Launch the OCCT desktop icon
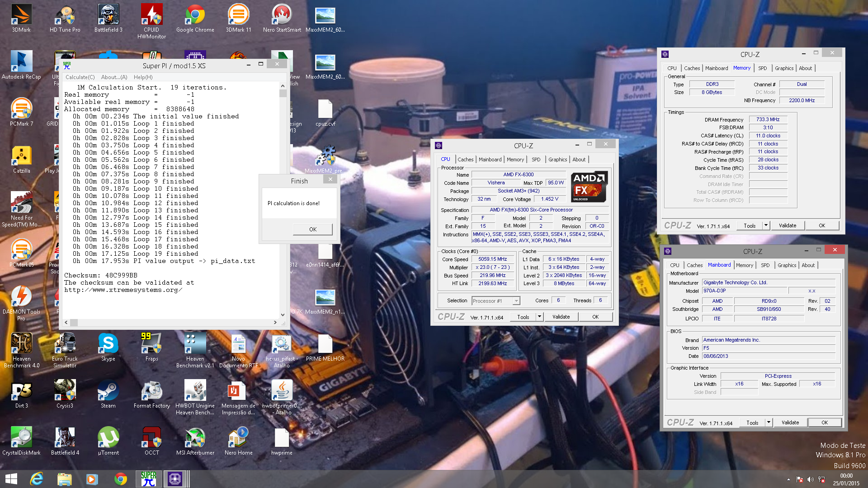Screen dimensions: 868x488 151,441
